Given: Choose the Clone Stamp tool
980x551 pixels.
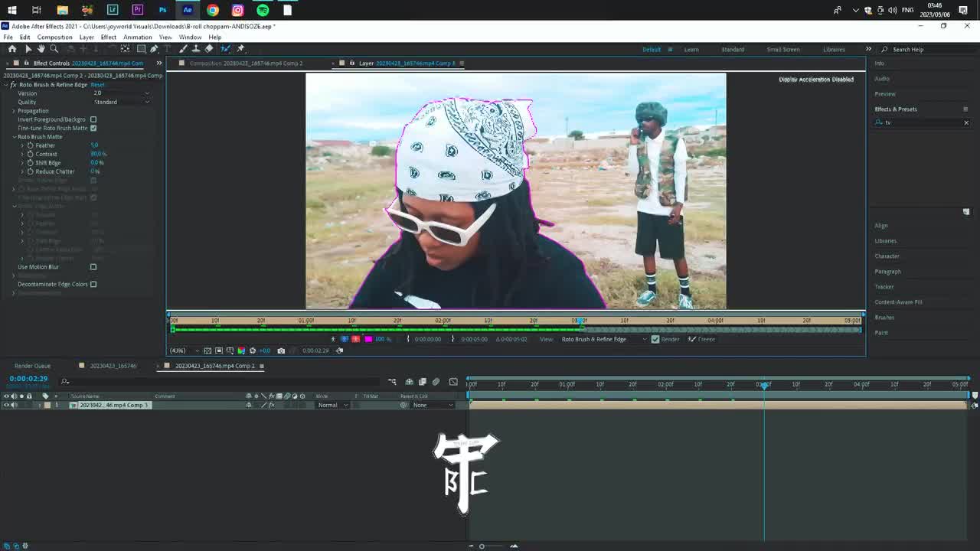Looking at the screenshot, I should coord(196,49).
